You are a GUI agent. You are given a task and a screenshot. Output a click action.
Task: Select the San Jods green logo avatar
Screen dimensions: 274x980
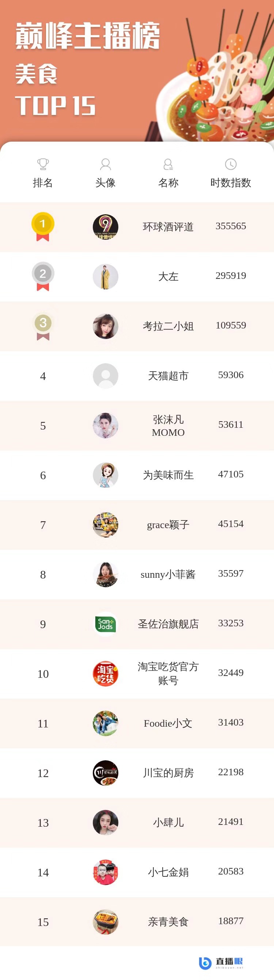coord(106,624)
